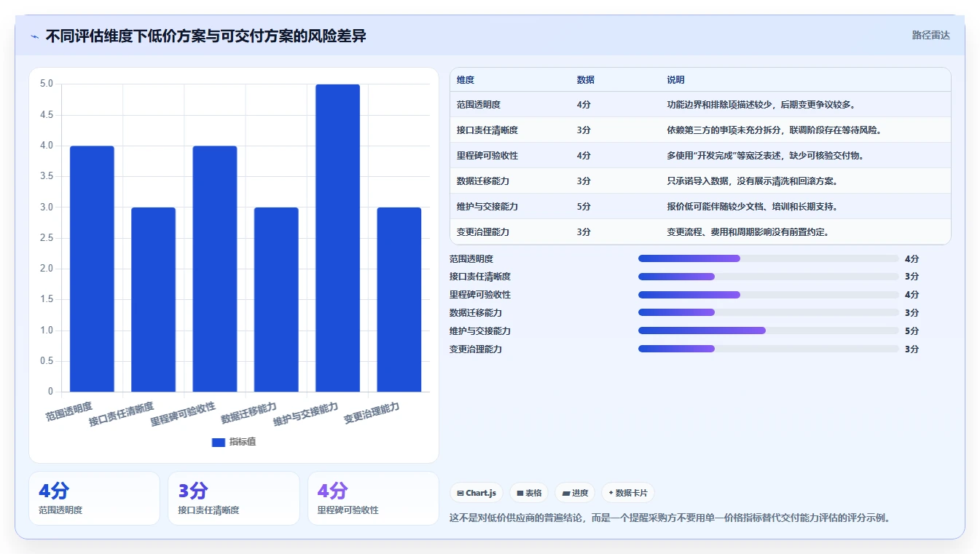Click the 5分 value in table
Image resolution: width=980 pixels, height=554 pixels.
[x=584, y=207]
